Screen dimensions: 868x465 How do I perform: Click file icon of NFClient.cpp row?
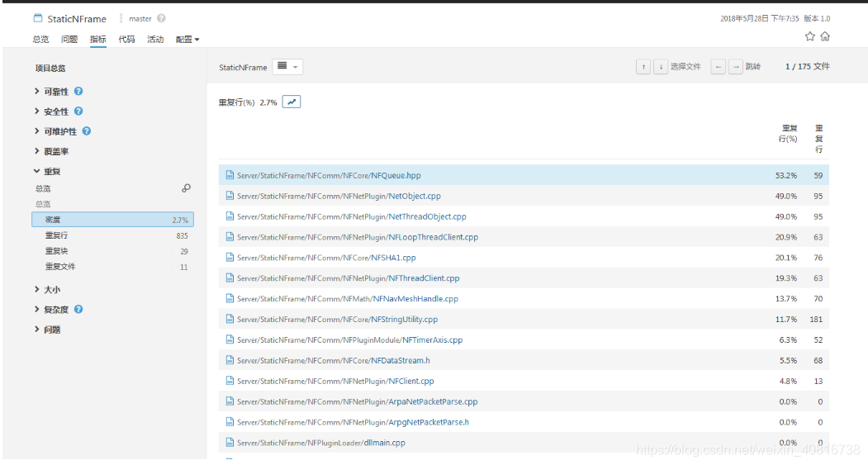click(x=230, y=380)
